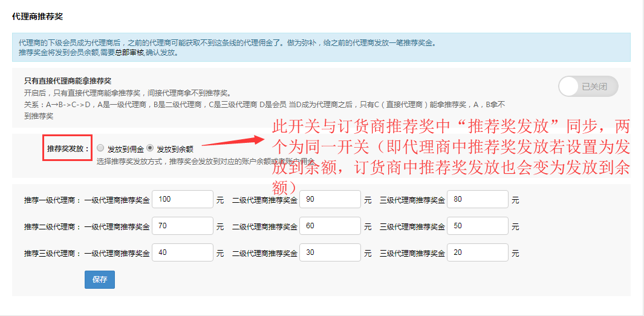Focus the input field containing 70
This screenshot has height=316, width=644.
pos(182,226)
